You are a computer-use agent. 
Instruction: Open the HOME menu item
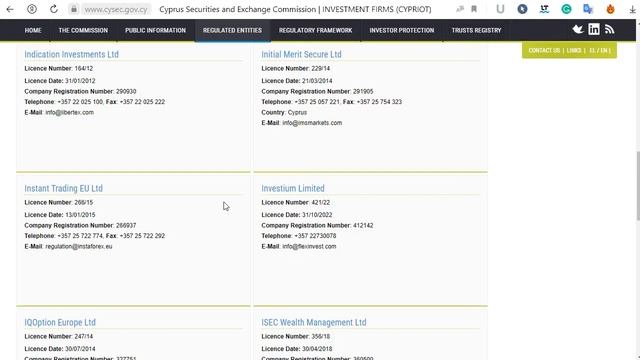pos(33,30)
